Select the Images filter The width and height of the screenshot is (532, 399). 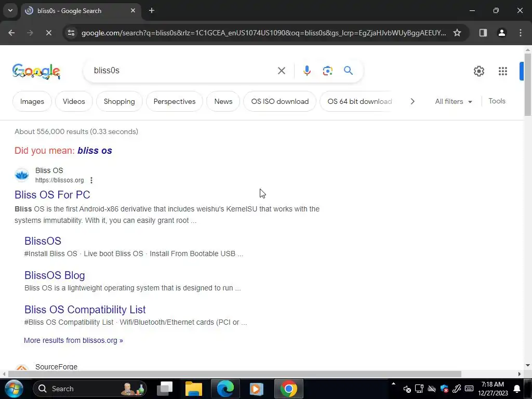pyautogui.click(x=32, y=101)
